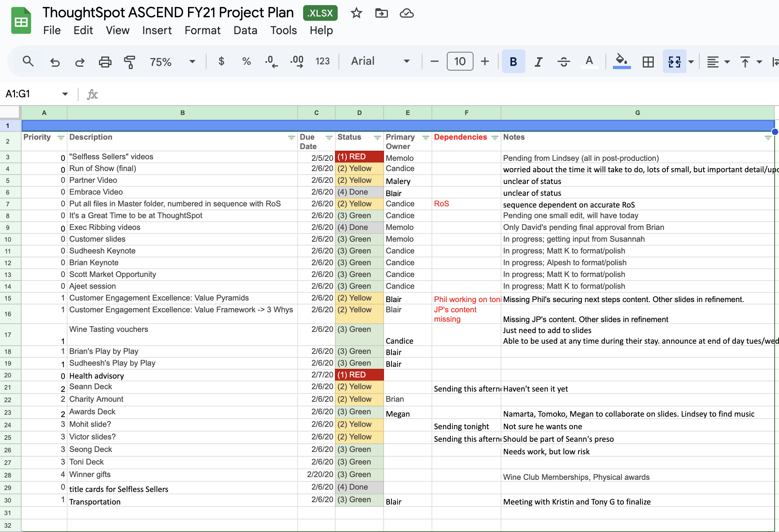The width and height of the screenshot is (779, 532).
Task: Click the move to folder icon
Action: coord(381,13)
